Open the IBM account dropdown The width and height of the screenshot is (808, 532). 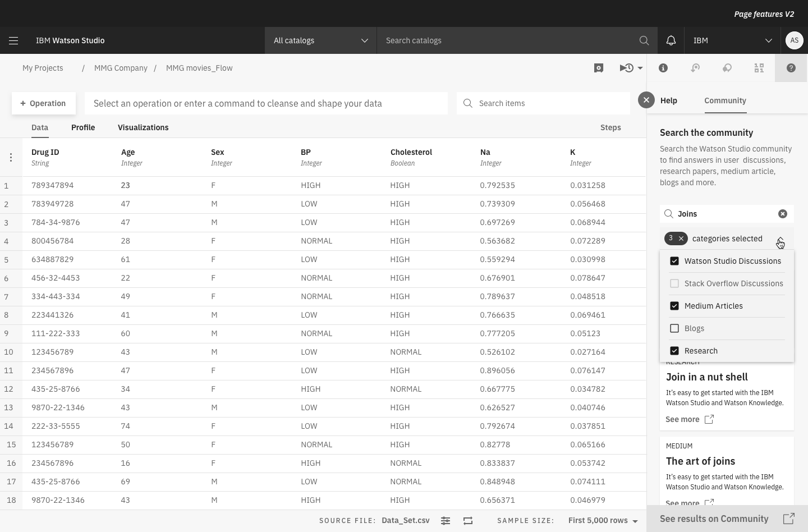[732, 40]
